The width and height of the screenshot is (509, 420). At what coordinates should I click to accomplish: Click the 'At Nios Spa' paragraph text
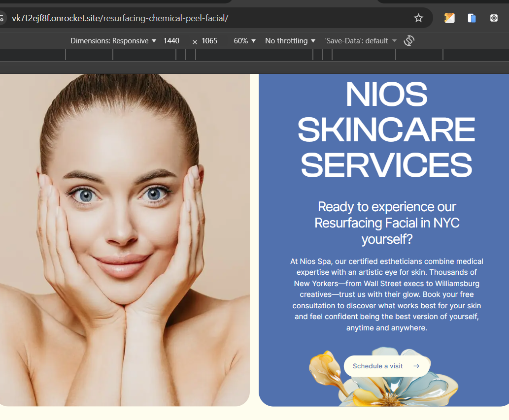[x=387, y=294]
